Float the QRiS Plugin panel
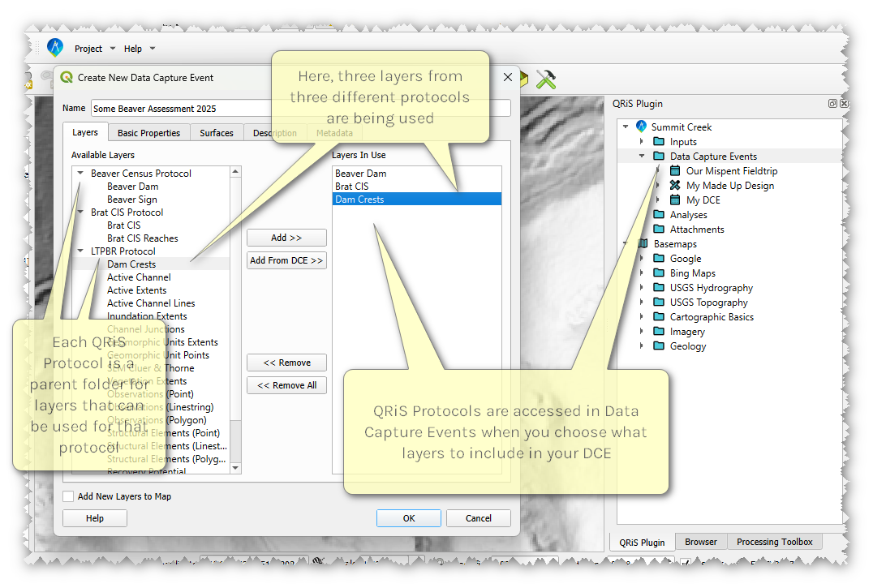Screen dimensions: 873x588 pyautogui.click(x=832, y=104)
